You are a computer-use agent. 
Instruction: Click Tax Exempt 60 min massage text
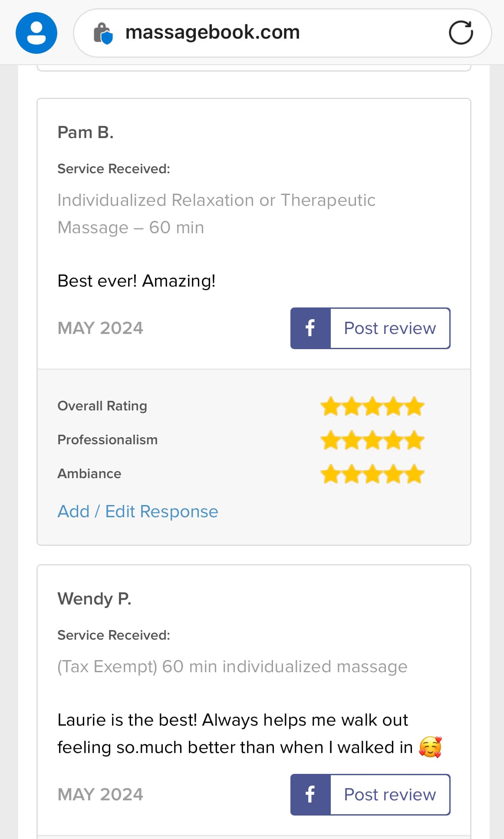pos(232,667)
